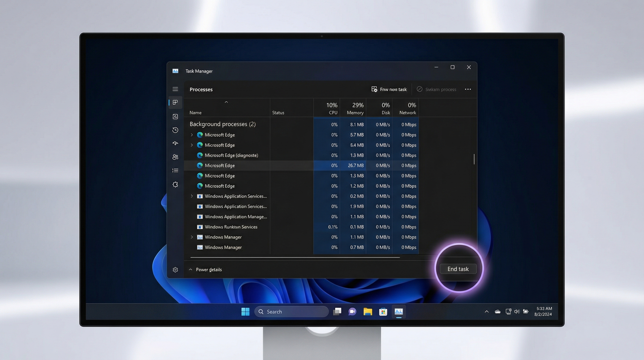Image resolution: width=644 pixels, height=360 pixels.
Task: Expand the first Microsoft Edge process
Action: tap(192, 135)
